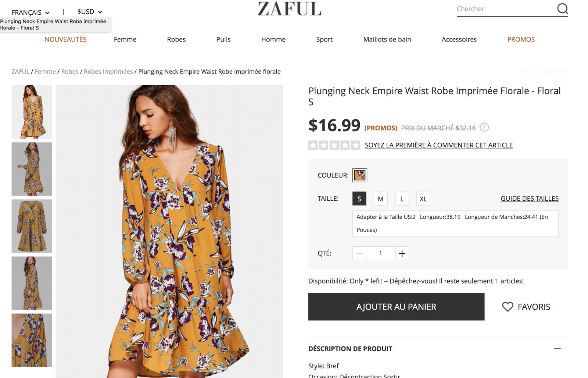Open the Français language dropdown

pos(31,13)
